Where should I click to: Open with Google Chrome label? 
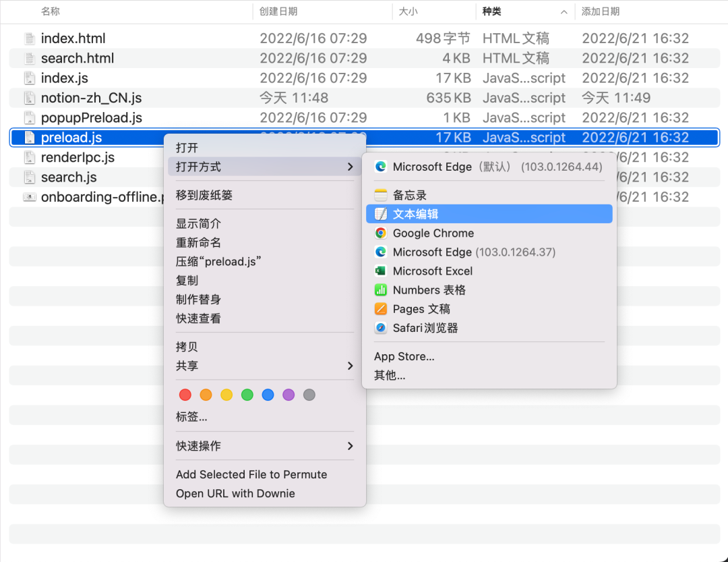coord(433,233)
